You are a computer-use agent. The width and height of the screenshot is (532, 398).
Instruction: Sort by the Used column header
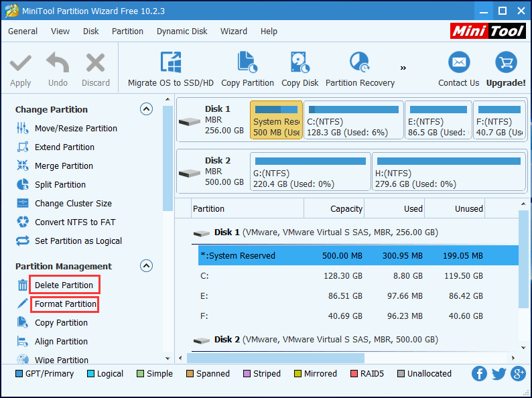394,208
